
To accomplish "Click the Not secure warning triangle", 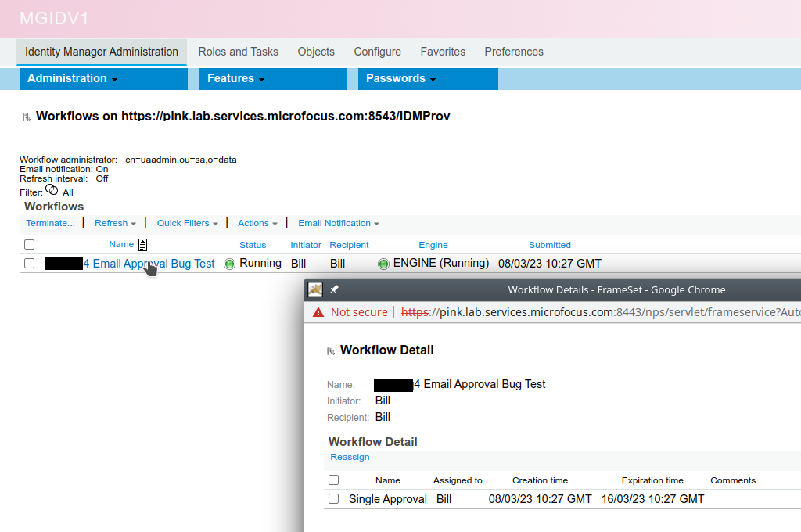I will pos(318,311).
